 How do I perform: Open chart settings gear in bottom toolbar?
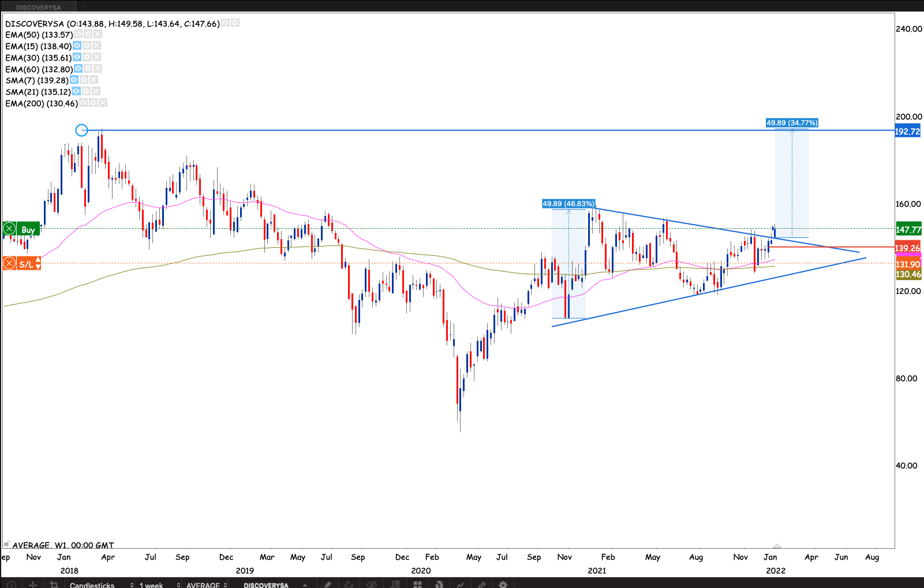(503, 585)
